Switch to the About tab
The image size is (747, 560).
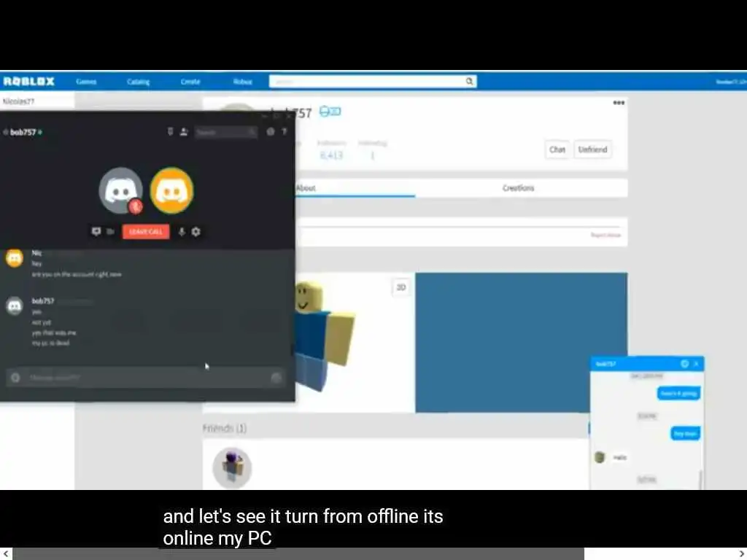click(x=306, y=188)
